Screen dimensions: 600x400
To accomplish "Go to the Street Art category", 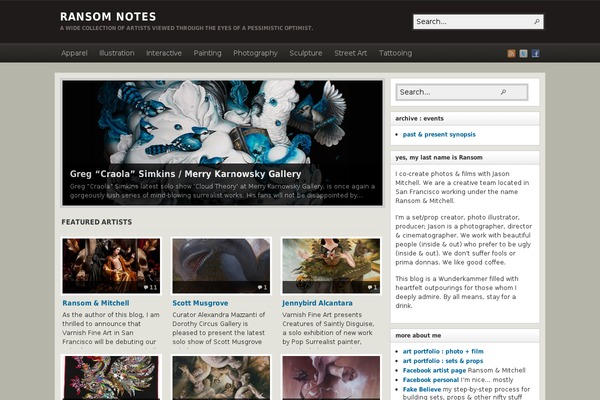I will pos(351,53).
